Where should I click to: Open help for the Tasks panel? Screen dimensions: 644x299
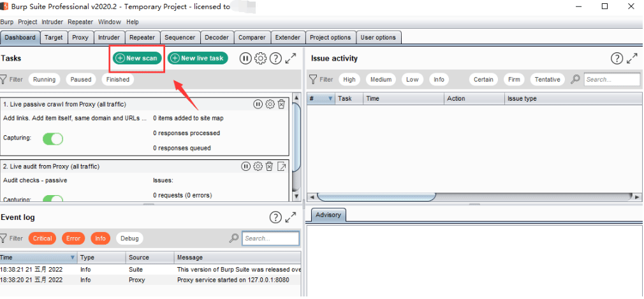(x=275, y=58)
